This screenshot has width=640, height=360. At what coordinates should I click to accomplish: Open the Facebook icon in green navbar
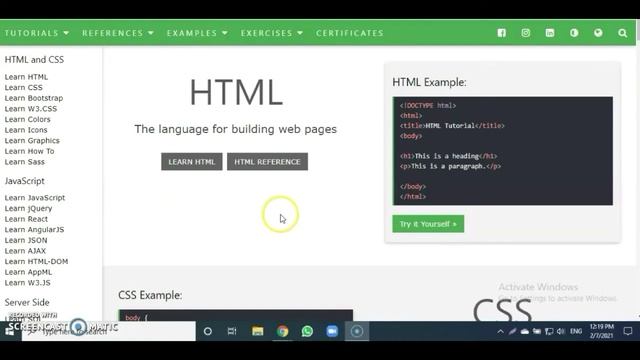pos(502,33)
